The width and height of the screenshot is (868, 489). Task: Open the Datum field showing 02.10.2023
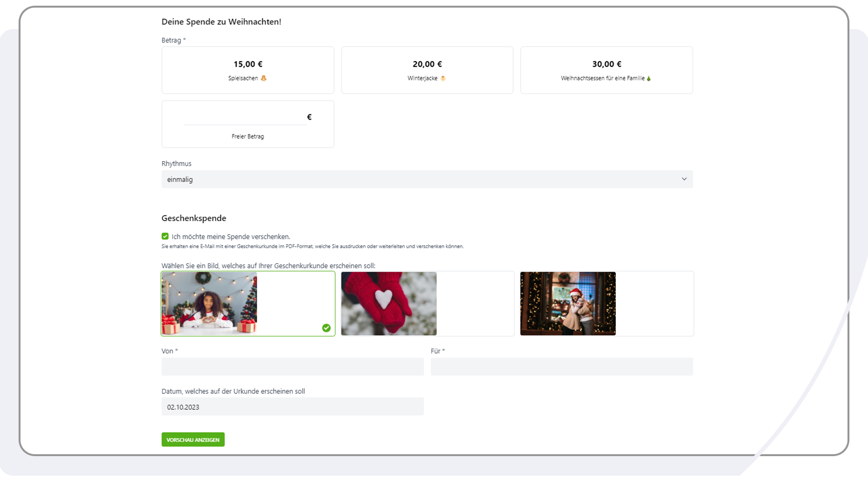click(x=292, y=407)
